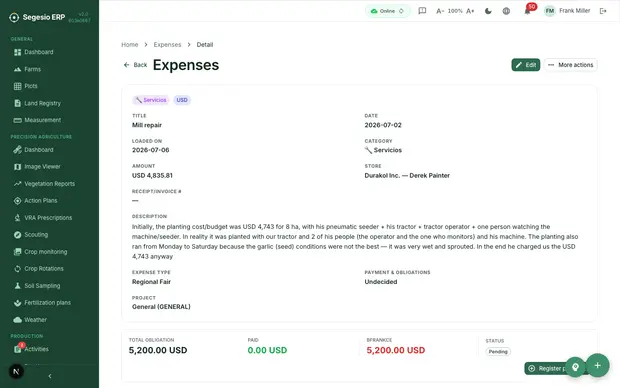This screenshot has width=620, height=388.
Task: Collapse the sidebar with the chevron
Action: tap(50, 376)
